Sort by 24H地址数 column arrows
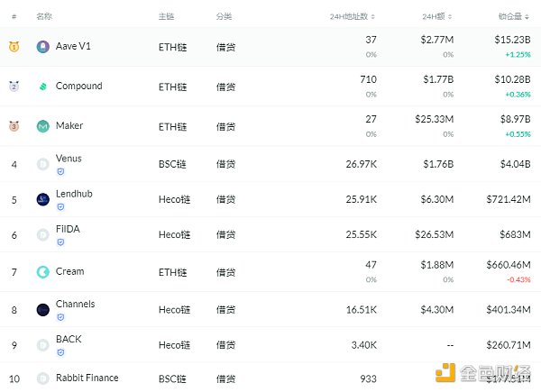This screenshot has height=392, width=541. (x=373, y=17)
